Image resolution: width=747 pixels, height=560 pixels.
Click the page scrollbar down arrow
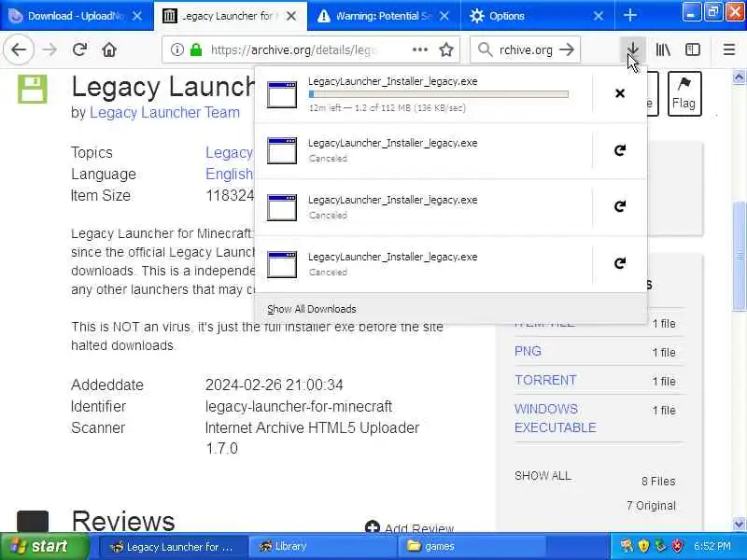(739, 525)
